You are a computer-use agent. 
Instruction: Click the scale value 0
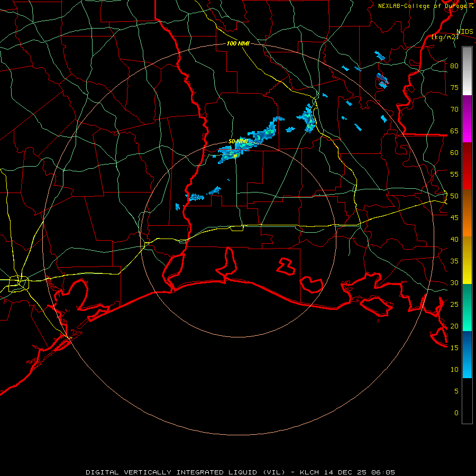(456, 413)
